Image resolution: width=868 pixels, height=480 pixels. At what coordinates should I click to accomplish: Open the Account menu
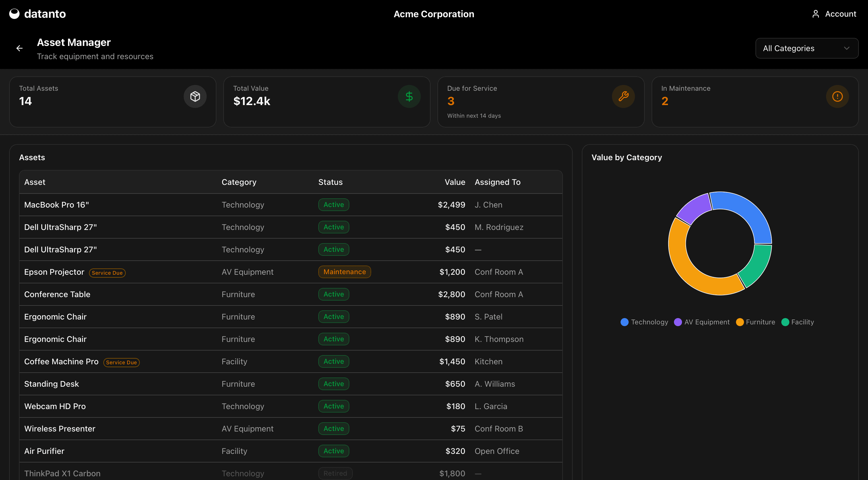pyautogui.click(x=835, y=14)
